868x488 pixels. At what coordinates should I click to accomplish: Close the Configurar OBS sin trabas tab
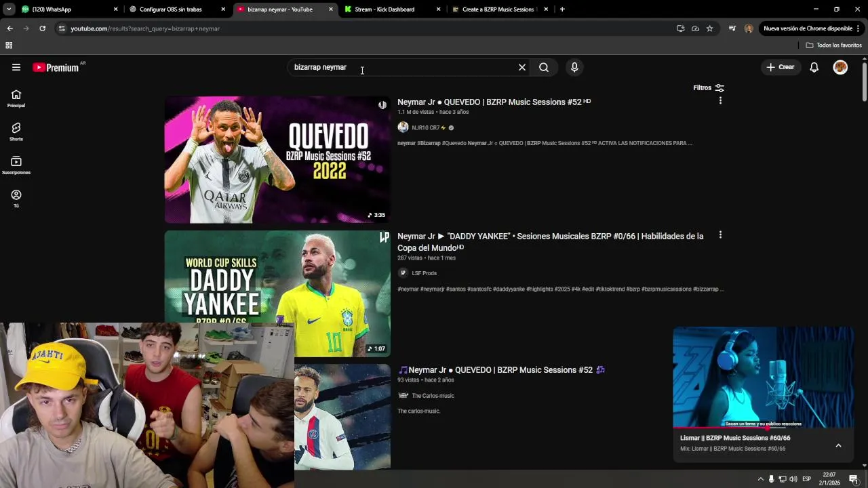click(x=223, y=9)
